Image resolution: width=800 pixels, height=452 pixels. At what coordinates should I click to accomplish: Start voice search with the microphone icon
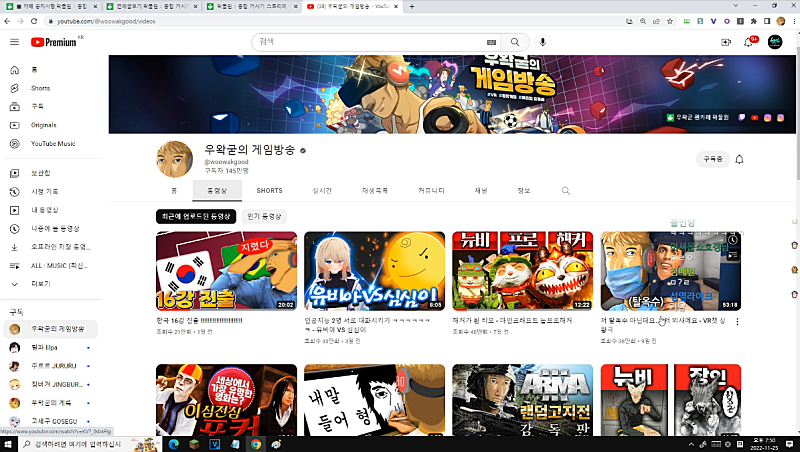542,42
